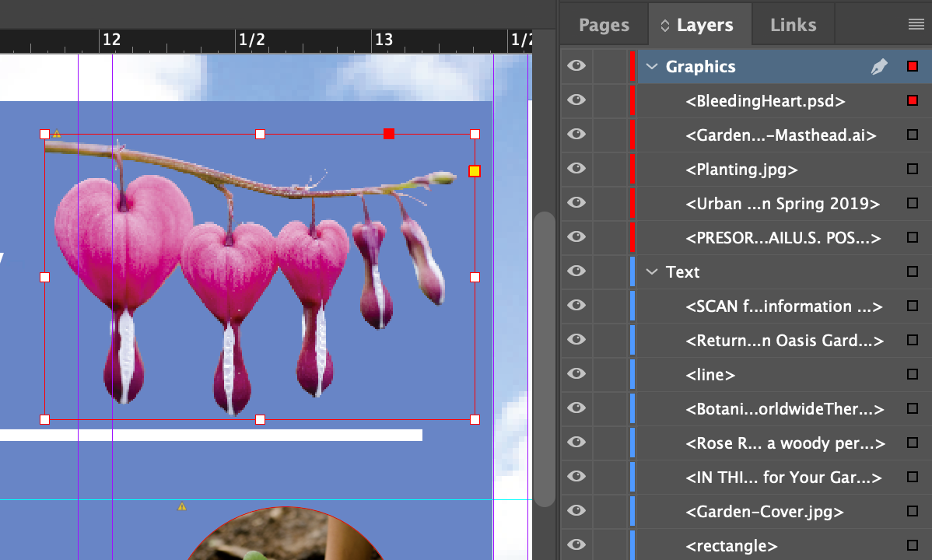Click the top-center frame resize handle
932x560 pixels.
coord(260,135)
